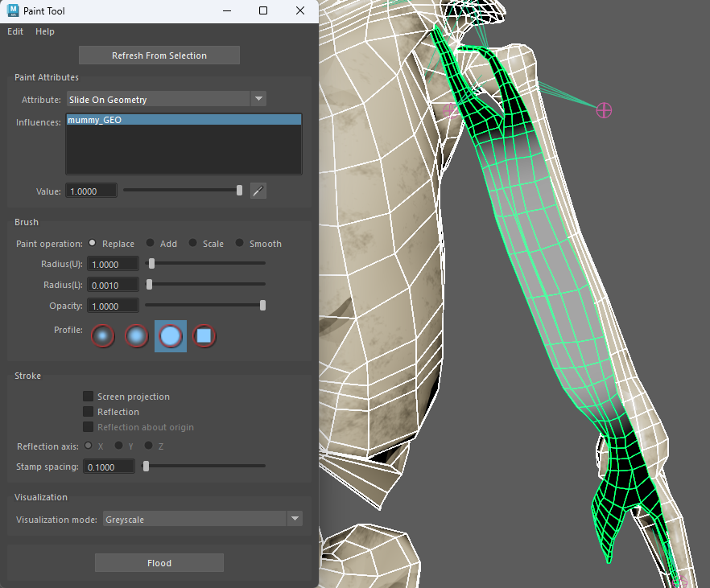The height and width of the screenshot is (588, 710).
Task: Select the Smooth paint operation
Action: 240,243
